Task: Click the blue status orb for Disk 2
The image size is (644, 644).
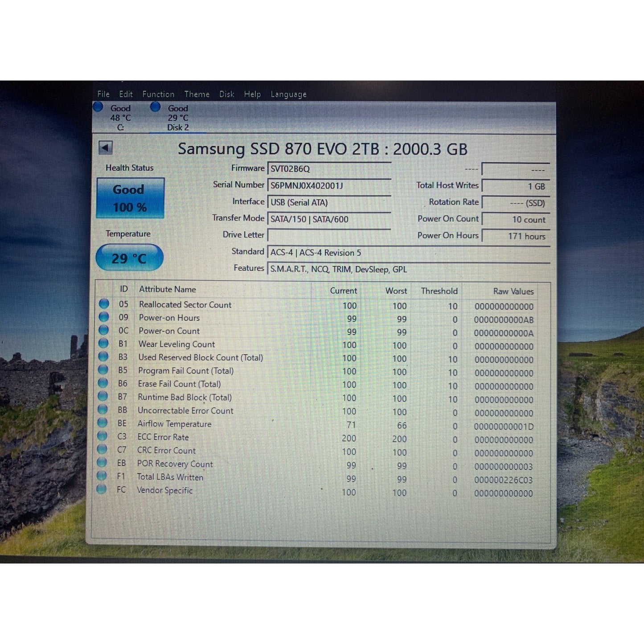Action: point(155,107)
